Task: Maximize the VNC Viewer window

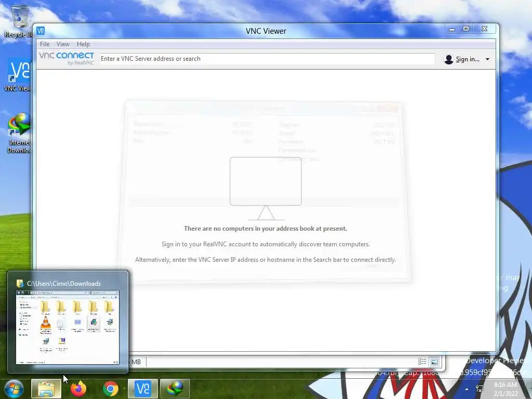Action: click(x=466, y=29)
